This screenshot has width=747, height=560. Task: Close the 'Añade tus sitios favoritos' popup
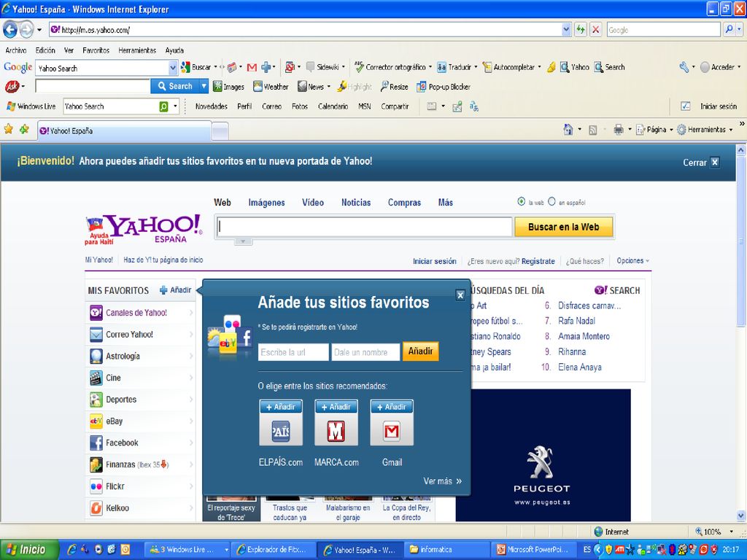tap(460, 295)
